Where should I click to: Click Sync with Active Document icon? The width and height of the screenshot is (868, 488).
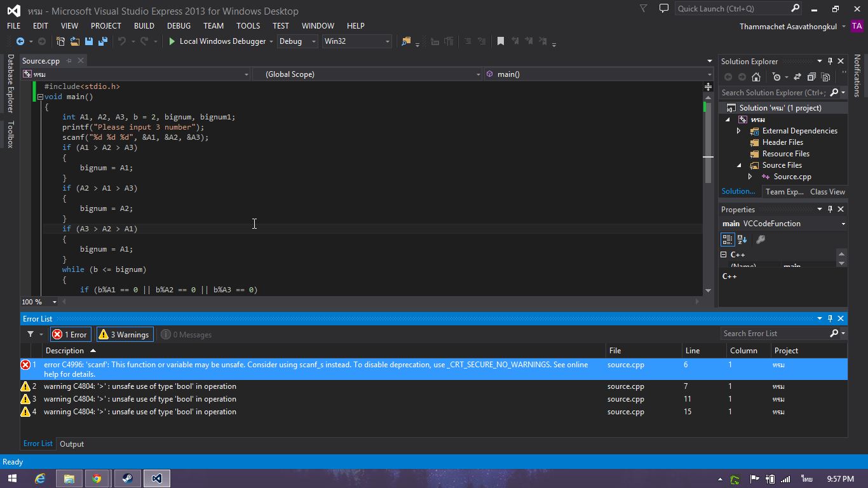798,77
